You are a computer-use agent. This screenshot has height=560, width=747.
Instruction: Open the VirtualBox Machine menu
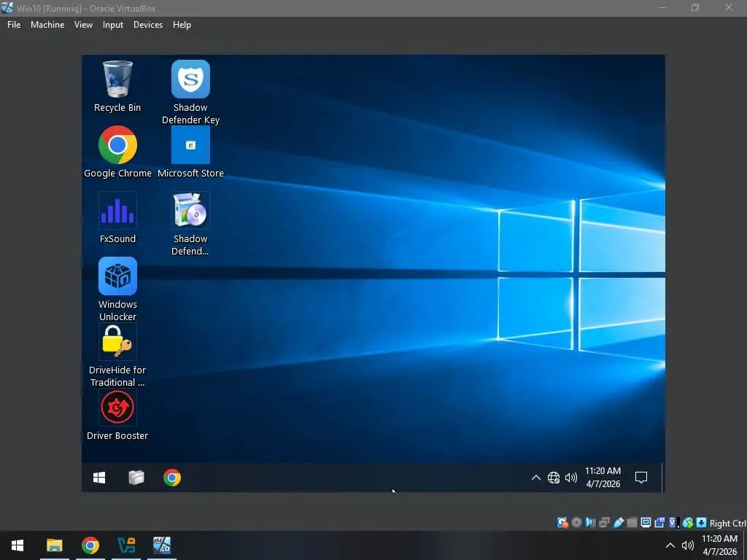pyautogui.click(x=47, y=25)
